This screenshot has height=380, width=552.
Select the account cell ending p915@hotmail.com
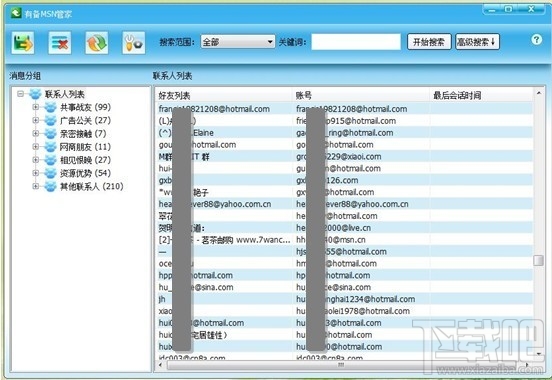(x=346, y=121)
